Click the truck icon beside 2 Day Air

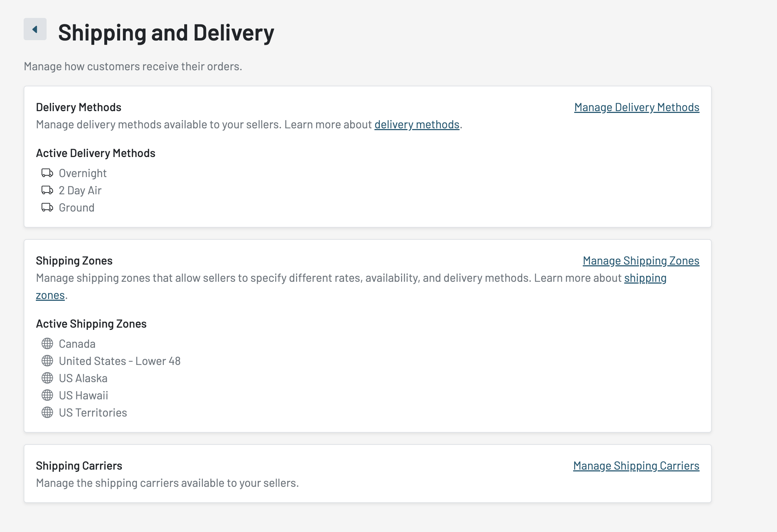47,190
